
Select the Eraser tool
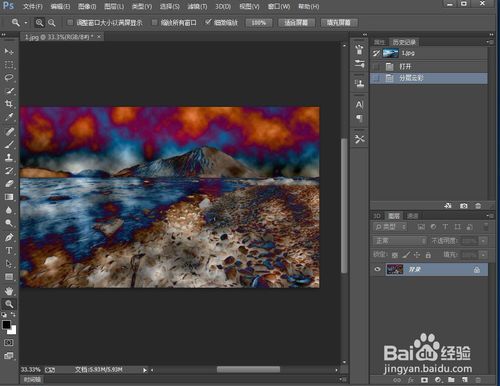pyautogui.click(x=9, y=184)
